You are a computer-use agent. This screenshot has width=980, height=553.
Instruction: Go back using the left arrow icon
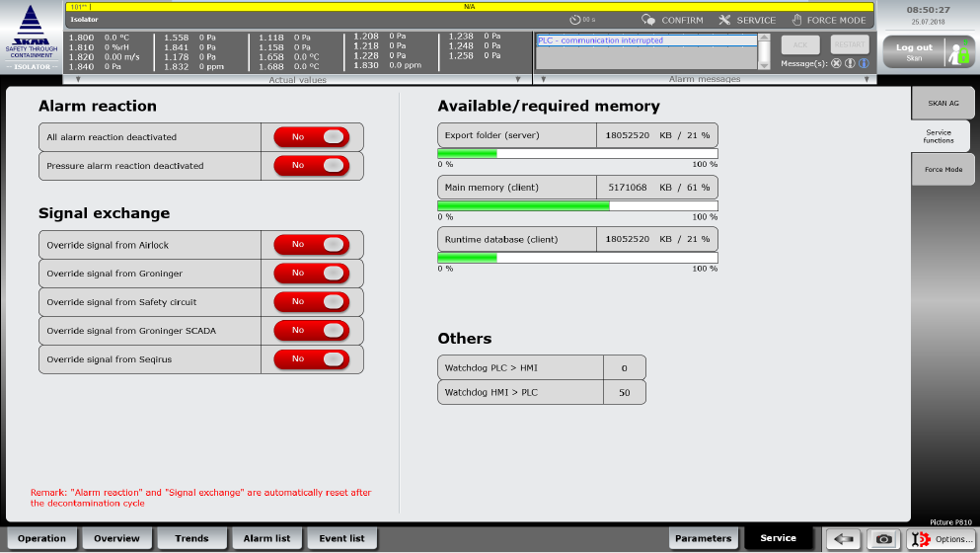(x=843, y=538)
